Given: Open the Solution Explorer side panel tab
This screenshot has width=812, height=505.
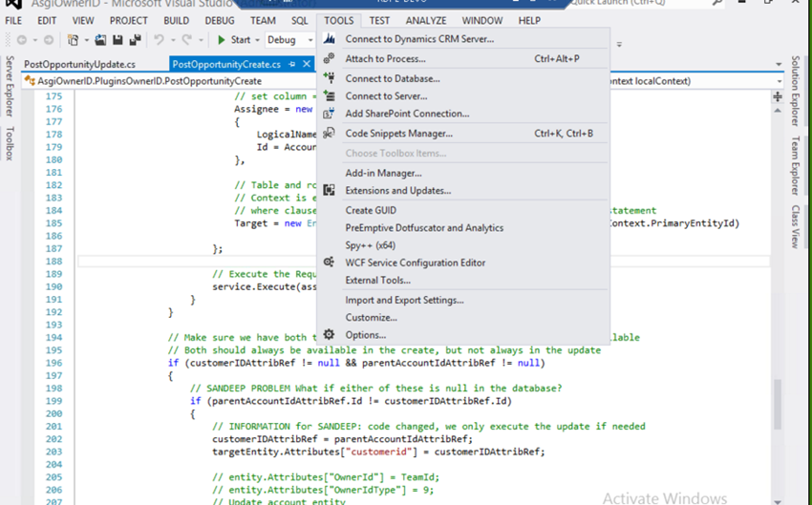Looking at the screenshot, I should coord(795,91).
